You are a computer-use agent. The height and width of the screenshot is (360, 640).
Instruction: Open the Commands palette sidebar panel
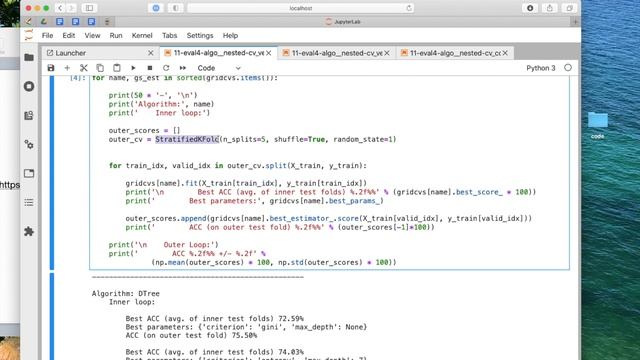(x=29, y=116)
